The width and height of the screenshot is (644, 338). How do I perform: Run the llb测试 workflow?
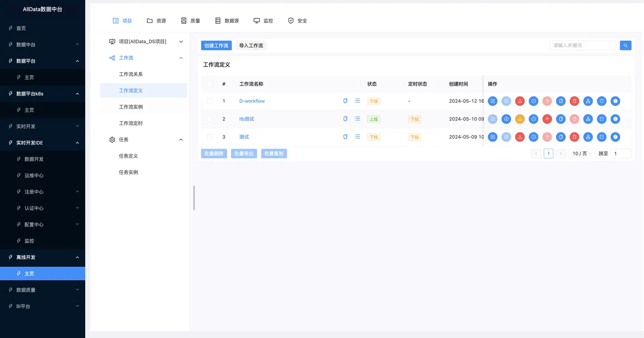(x=506, y=119)
